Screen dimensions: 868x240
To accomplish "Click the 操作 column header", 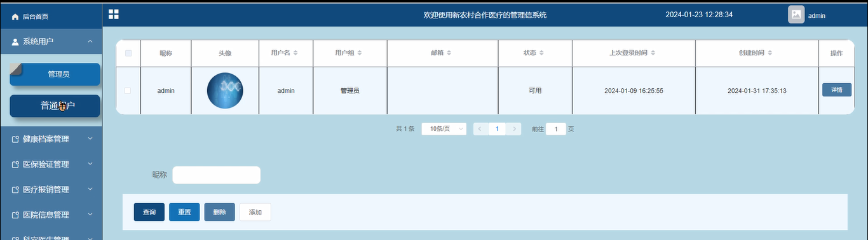I will pyautogui.click(x=837, y=53).
